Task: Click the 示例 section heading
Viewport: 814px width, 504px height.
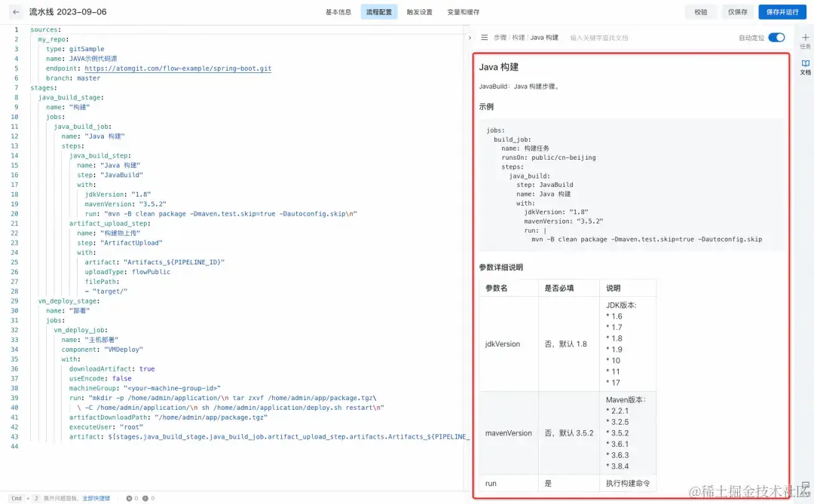Action: click(486, 106)
